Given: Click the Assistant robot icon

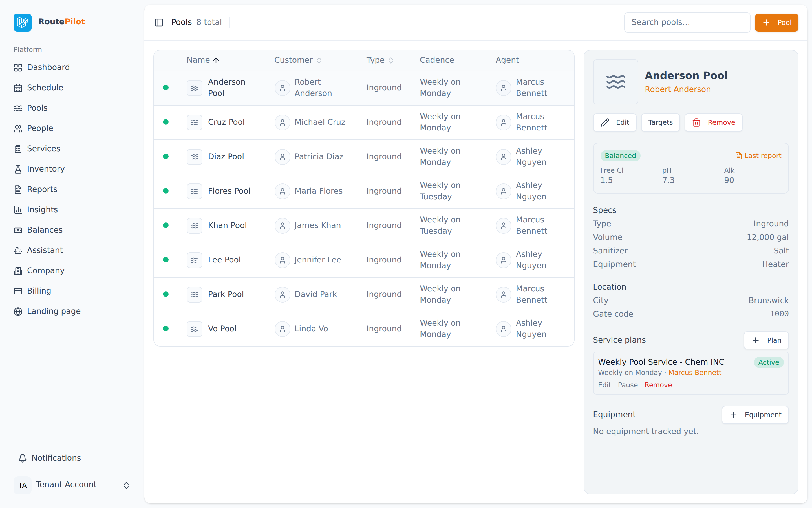Looking at the screenshot, I should [18, 250].
